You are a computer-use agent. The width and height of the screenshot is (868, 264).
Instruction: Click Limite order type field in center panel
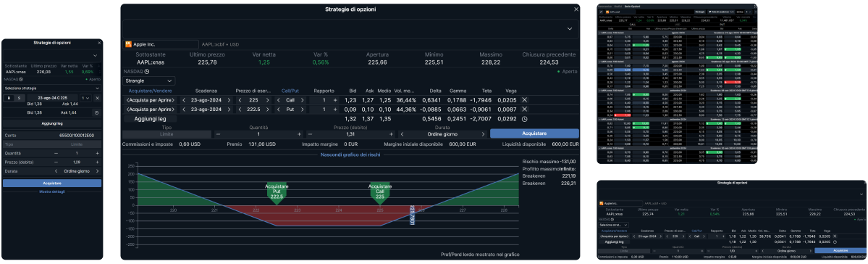[167, 133]
